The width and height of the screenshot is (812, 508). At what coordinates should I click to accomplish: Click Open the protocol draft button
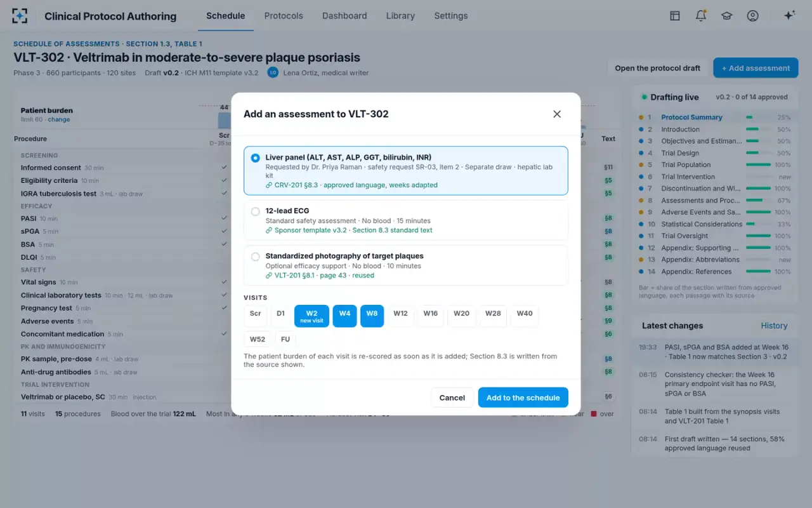657,68
